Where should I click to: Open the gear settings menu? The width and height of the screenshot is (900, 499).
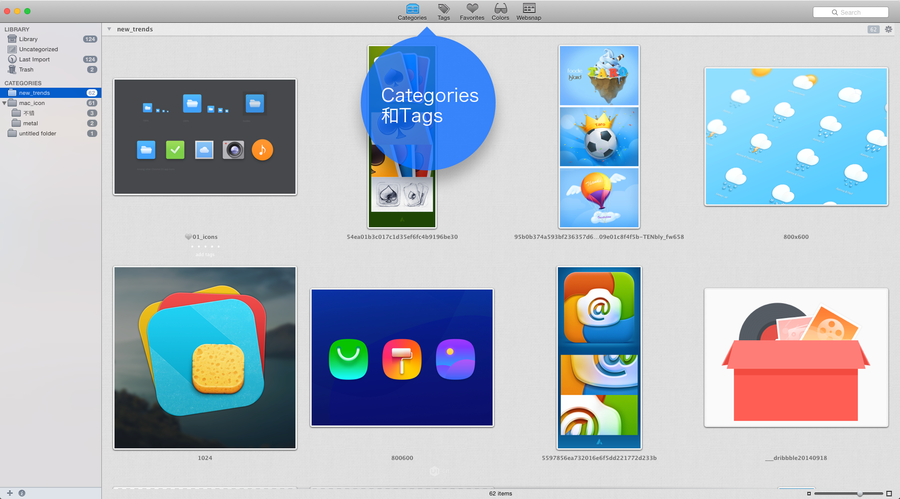[x=889, y=29]
